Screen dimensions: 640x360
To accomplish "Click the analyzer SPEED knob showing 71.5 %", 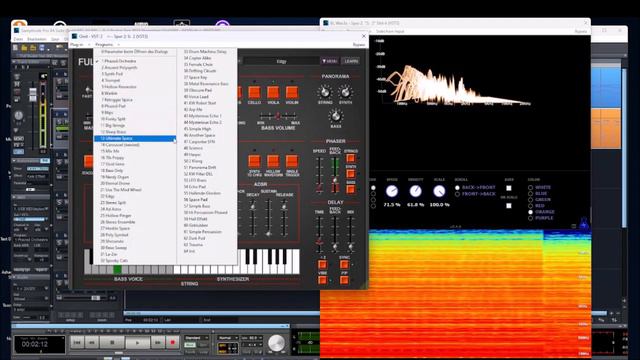I will (x=391, y=191).
